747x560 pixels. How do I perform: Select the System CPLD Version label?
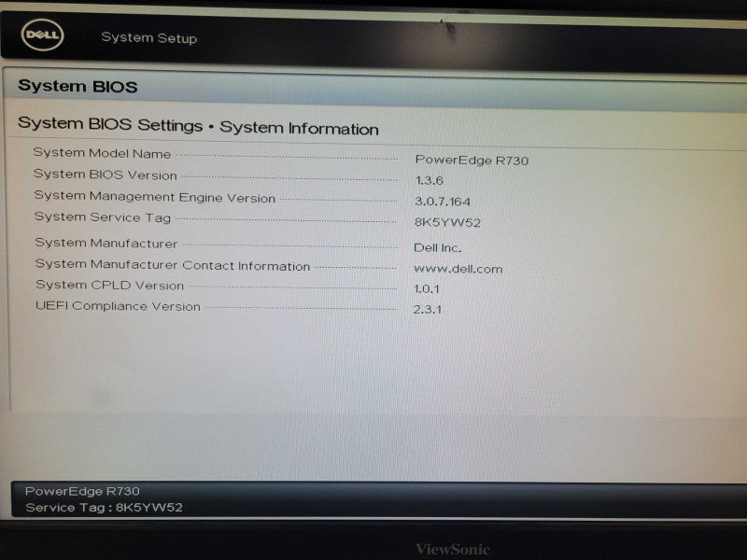(109, 285)
